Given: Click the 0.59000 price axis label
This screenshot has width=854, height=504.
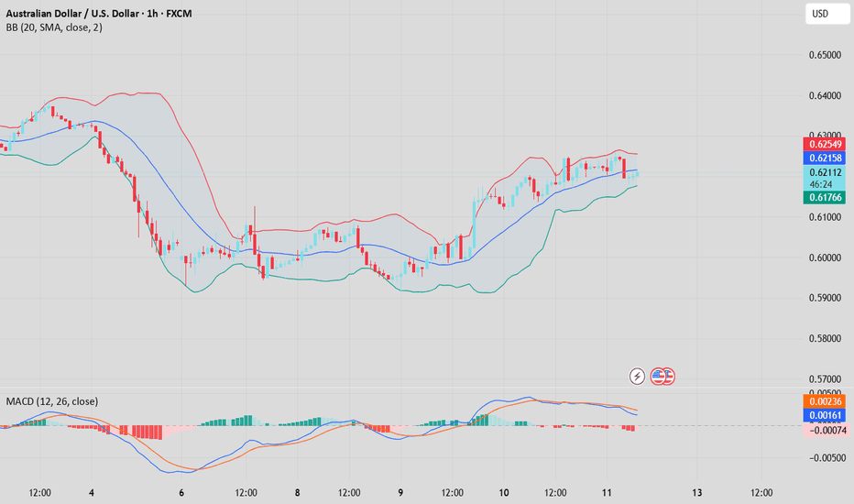Looking at the screenshot, I should pos(825,298).
